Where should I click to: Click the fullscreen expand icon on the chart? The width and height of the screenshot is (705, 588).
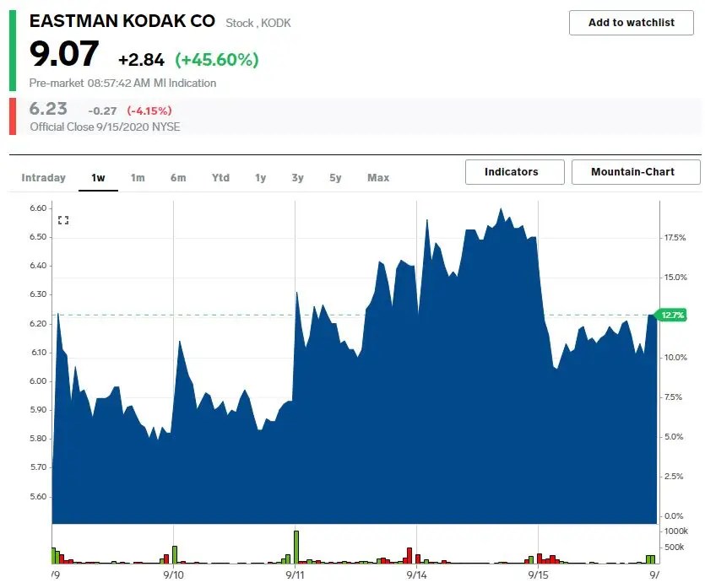point(63,219)
